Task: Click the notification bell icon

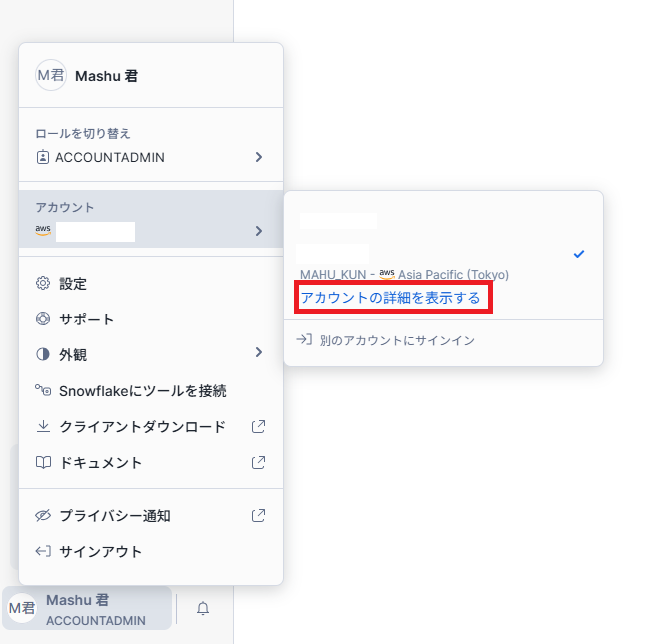Action: [203, 608]
